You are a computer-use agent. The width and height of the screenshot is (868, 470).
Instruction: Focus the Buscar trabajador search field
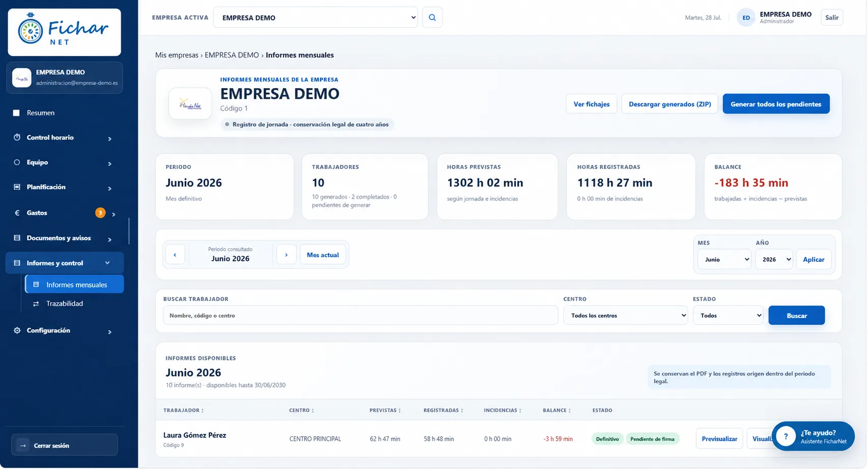point(361,316)
